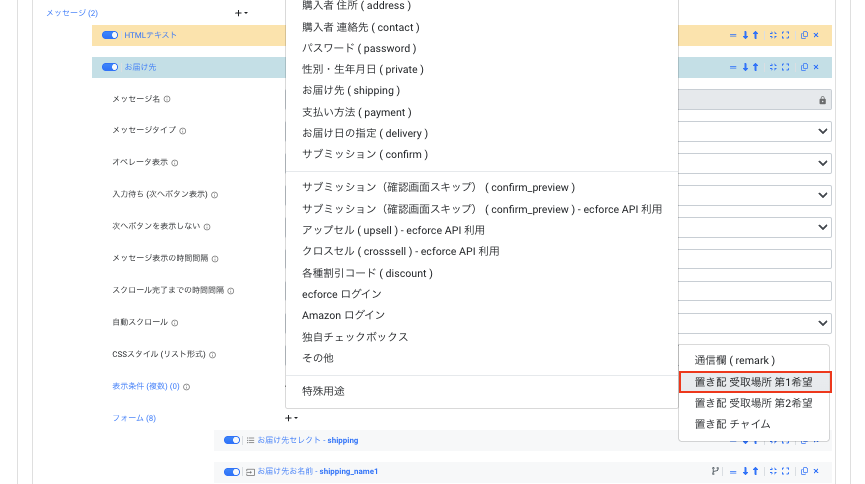Screen dimensions: 865x484
Task: Pick Amazon ログイン from the list
Action: coord(341,315)
